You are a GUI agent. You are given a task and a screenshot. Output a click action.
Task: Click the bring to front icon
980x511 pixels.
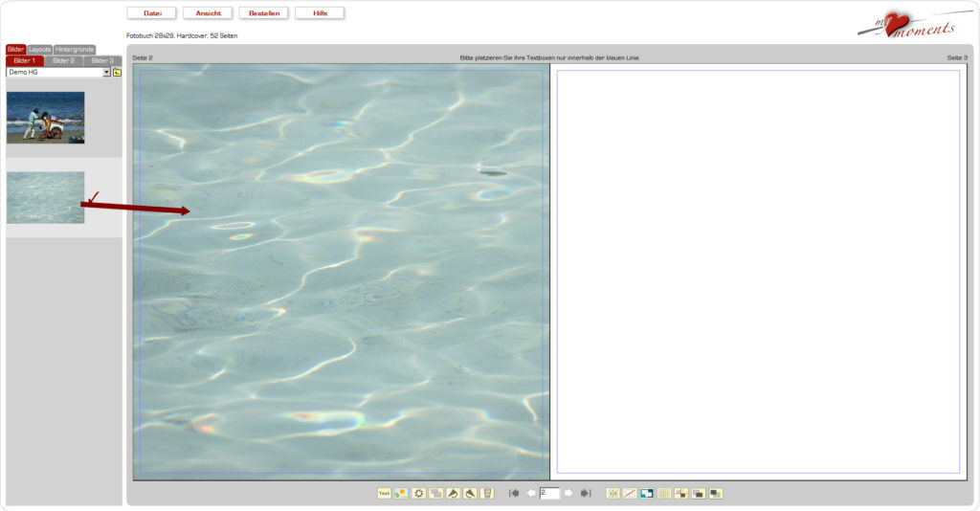click(x=698, y=494)
